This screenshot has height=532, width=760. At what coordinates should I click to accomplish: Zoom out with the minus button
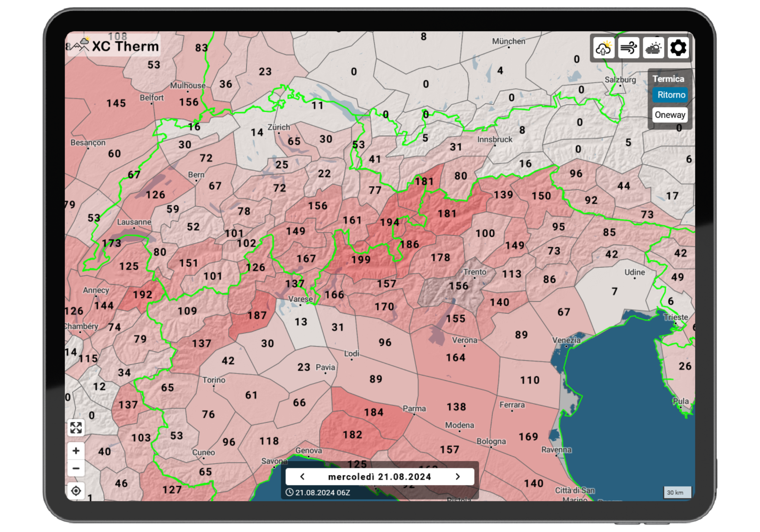click(76, 468)
